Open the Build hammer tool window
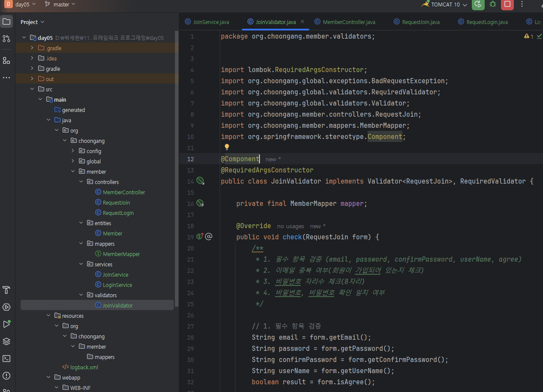 point(6,290)
